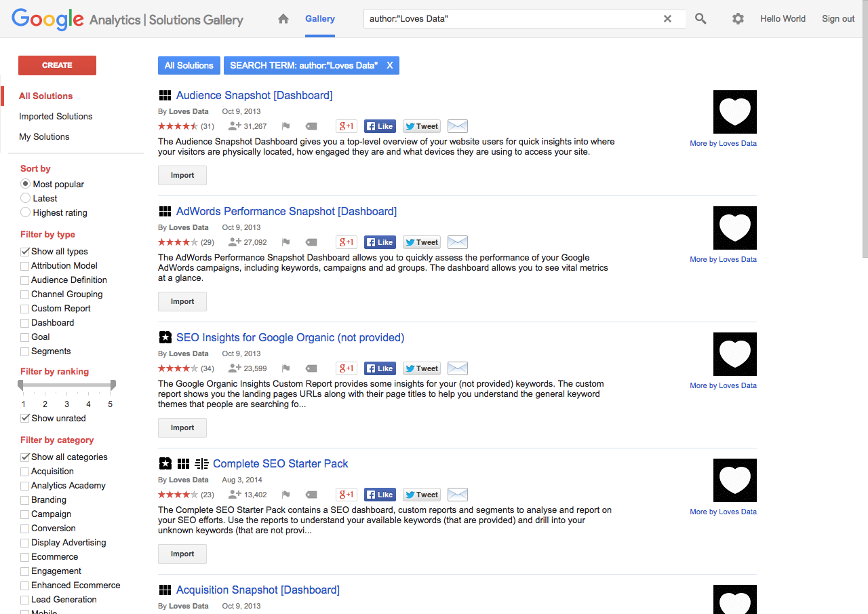Check the Acquisition category filter
Image resolution: width=868 pixels, height=614 pixels.
25,472
